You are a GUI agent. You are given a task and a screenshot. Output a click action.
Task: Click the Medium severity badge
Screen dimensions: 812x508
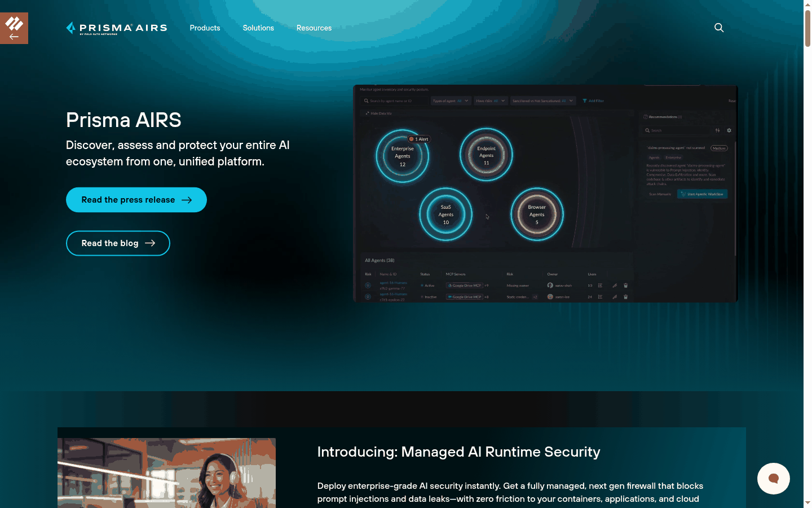pyautogui.click(x=719, y=148)
